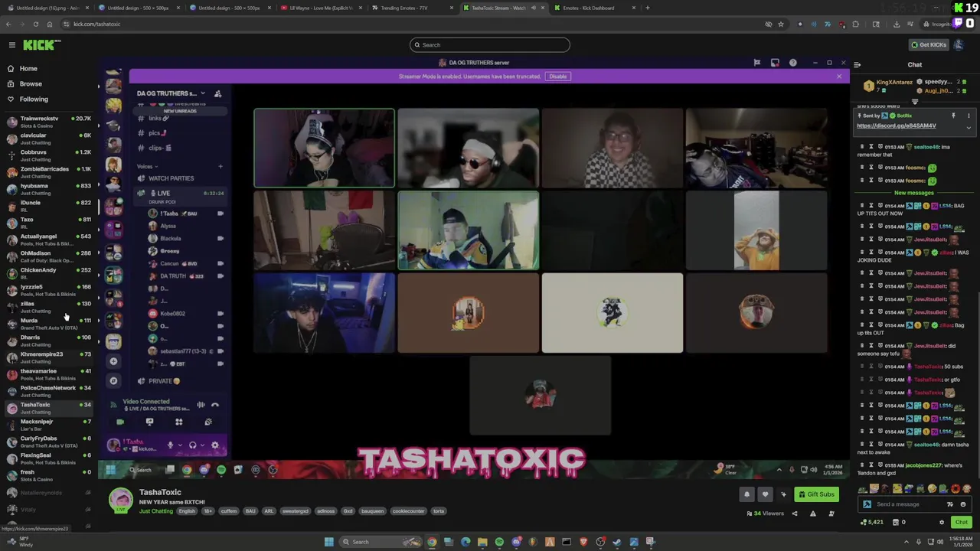Collapse the Voices category
This screenshot has width=980, height=551.
pos(147,166)
